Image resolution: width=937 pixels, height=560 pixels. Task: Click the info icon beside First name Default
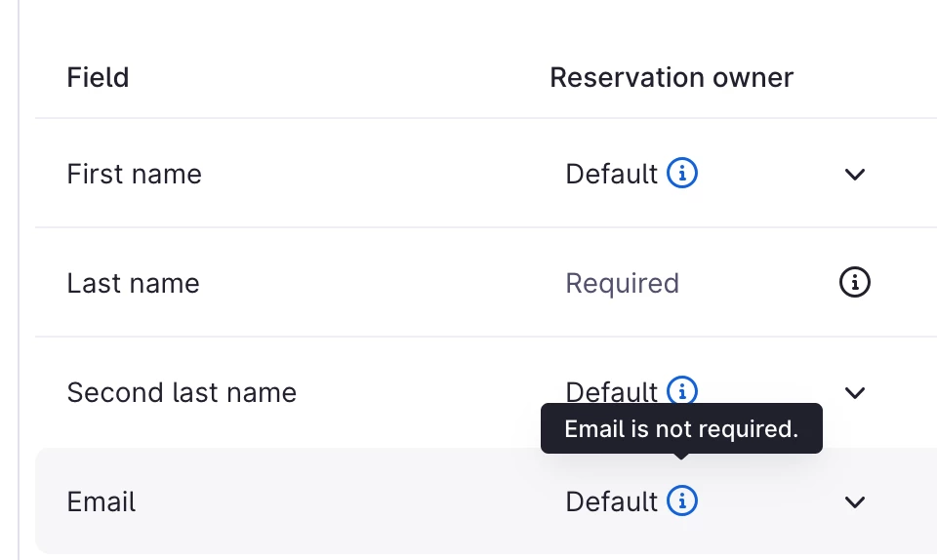tap(682, 174)
